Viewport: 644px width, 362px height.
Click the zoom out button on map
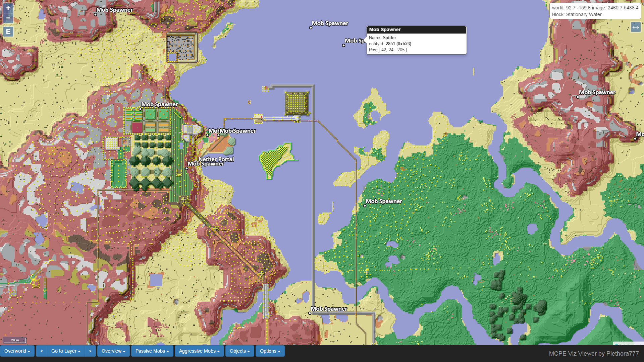pyautogui.click(x=8, y=18)
